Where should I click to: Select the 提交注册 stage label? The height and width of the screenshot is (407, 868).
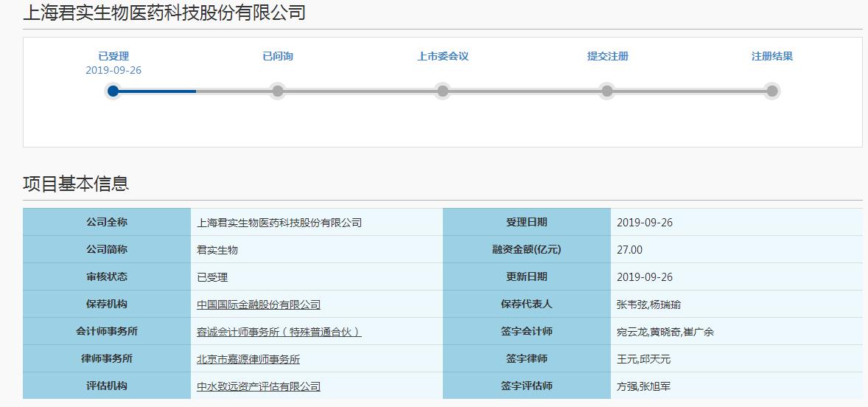click(x=608, y=57)
